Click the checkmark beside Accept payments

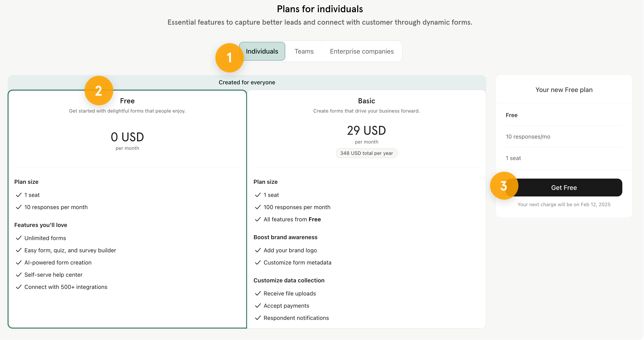click(x=258, y=305)
